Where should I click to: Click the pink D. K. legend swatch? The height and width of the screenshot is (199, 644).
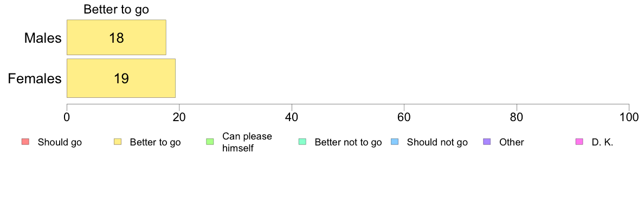579,142
